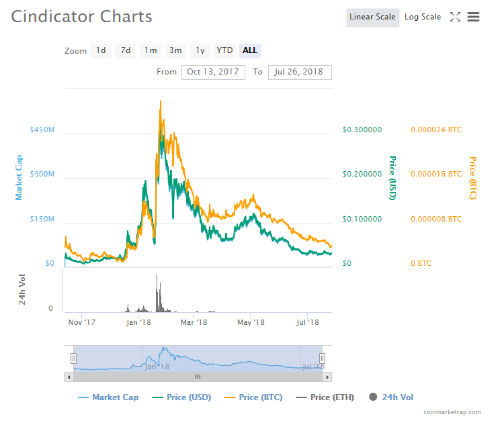The width and height of the screenshot is (504, 433).
Task: Click the 0.000024 BTC axis label
Action: click(436, 130)
